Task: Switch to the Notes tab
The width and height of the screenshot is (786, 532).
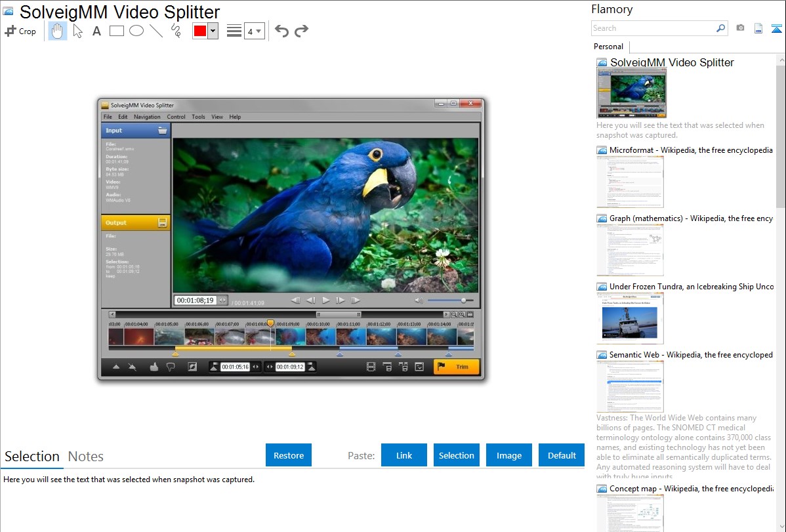Action: coord(86,457)
